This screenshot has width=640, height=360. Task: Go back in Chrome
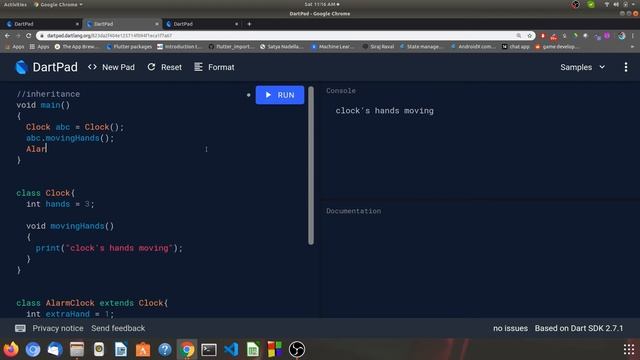[x=7, y=36]
